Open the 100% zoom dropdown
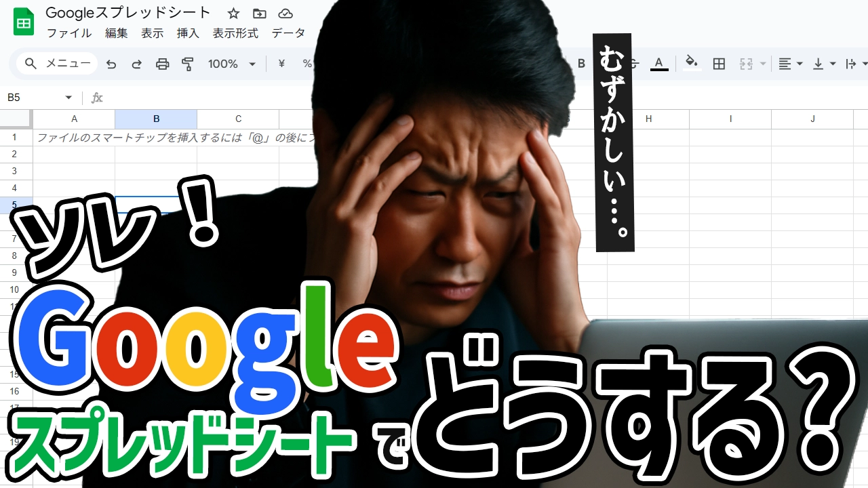 tap(231, 64)
